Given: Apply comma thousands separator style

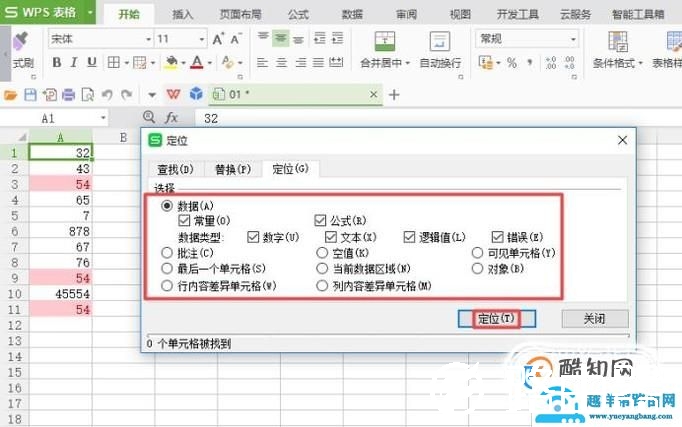Looking at the screenshot, I should (x=530, y=63).
